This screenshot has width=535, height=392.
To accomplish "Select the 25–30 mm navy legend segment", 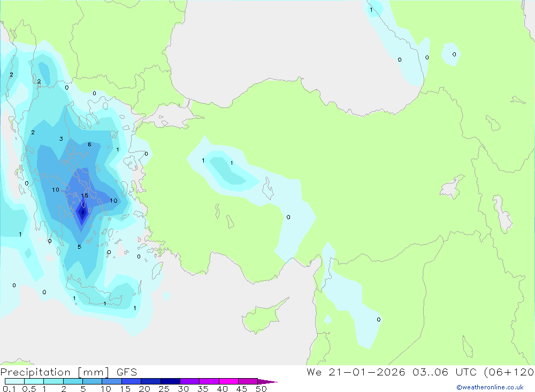I will tap(170, 381).
